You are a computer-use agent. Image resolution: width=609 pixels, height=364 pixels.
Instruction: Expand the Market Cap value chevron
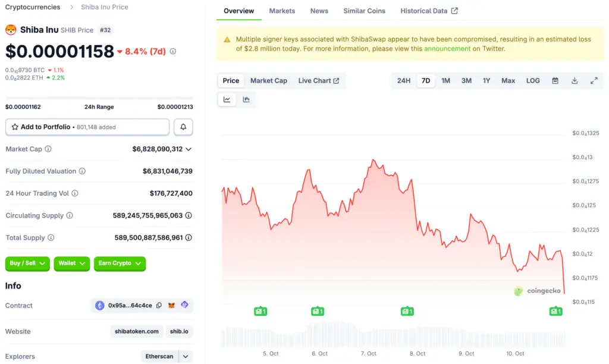point(189,149)
